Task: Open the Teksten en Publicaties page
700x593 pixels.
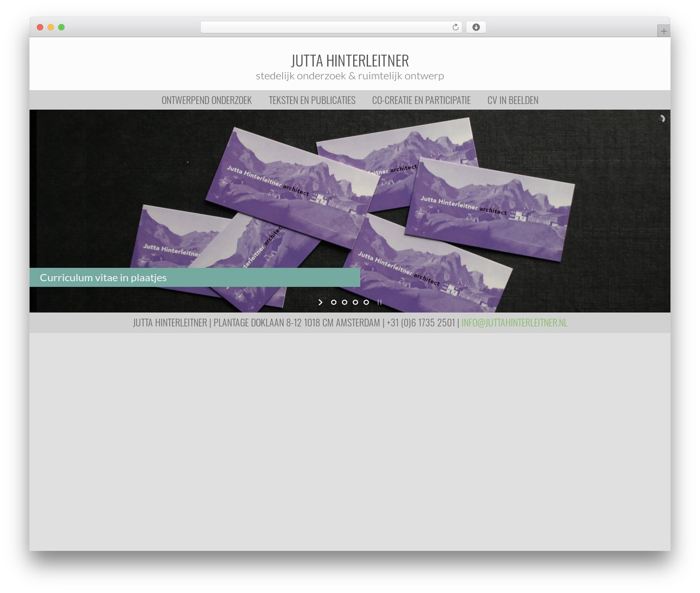Action: click(x=312, y=100)
